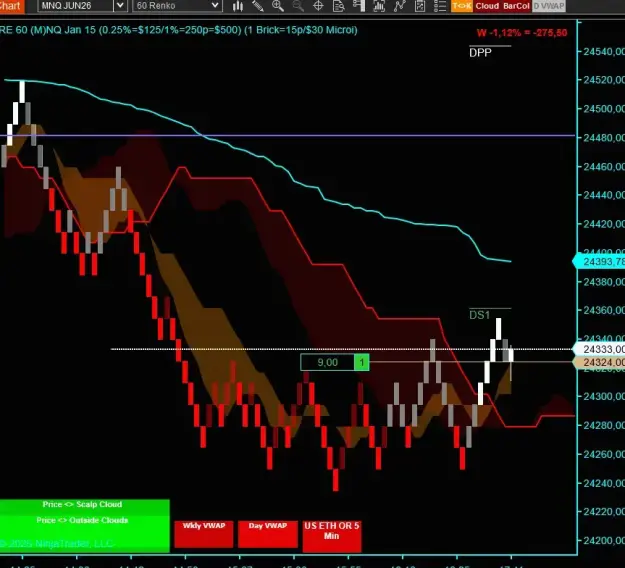Open the bar type chart style icon

238,6
